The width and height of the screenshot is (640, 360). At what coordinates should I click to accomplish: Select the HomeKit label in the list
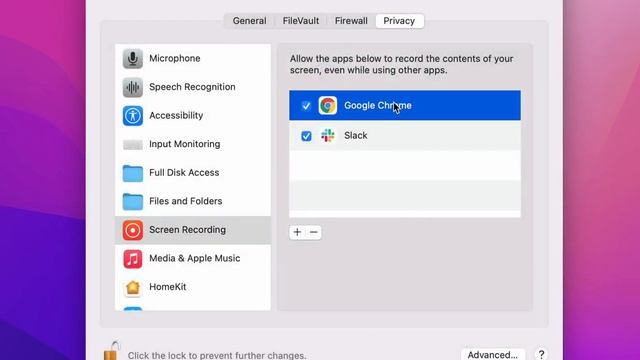168,287
